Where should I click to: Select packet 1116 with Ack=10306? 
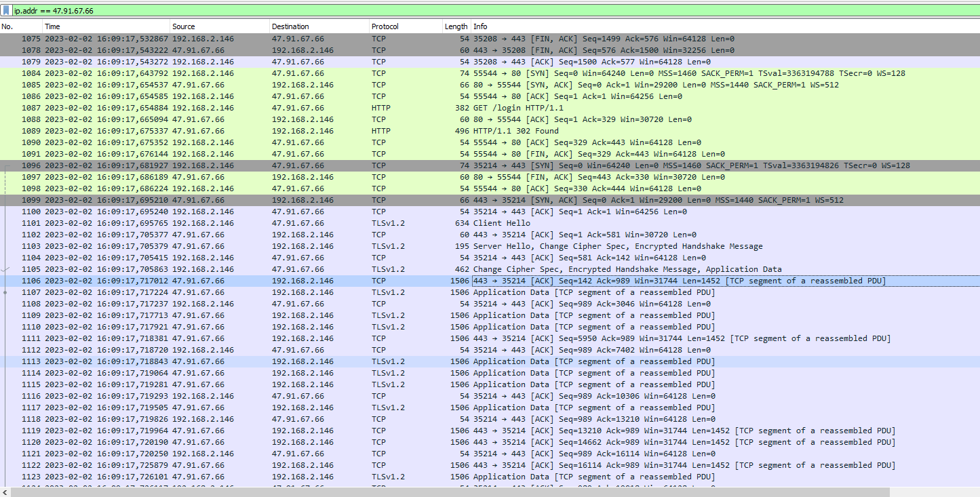(x=490, y=396)
